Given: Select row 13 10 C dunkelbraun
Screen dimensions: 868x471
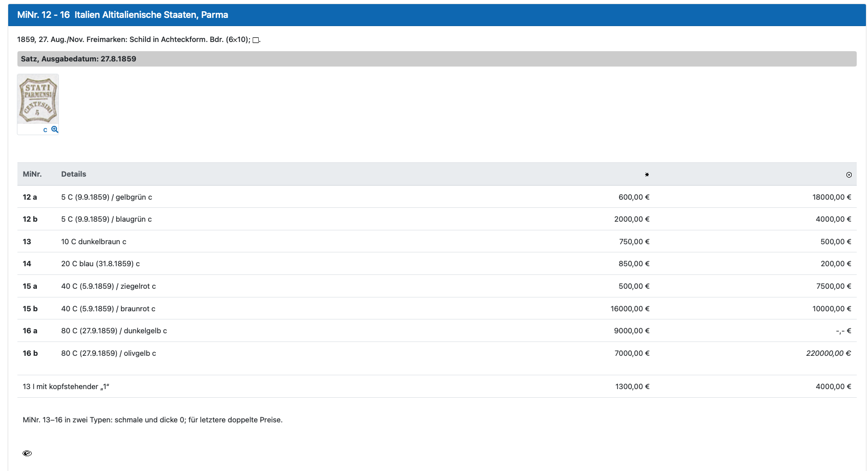Looking at the screenshot, I should [x=94, y=242].
